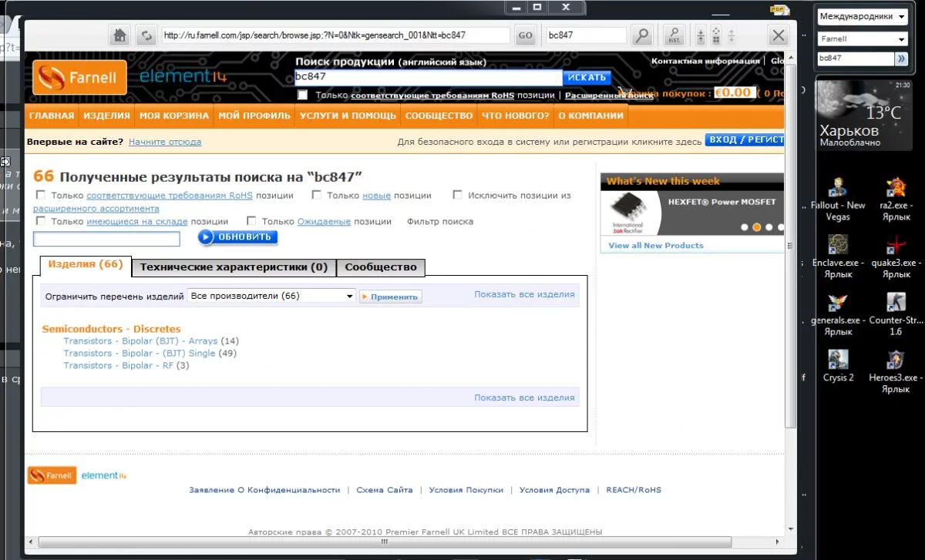The width and height of the screenshot is (925, 560).
Task: Click the collapse arrows icon left of grid icon
Action: pyautogui.click(x=701, y=35)
